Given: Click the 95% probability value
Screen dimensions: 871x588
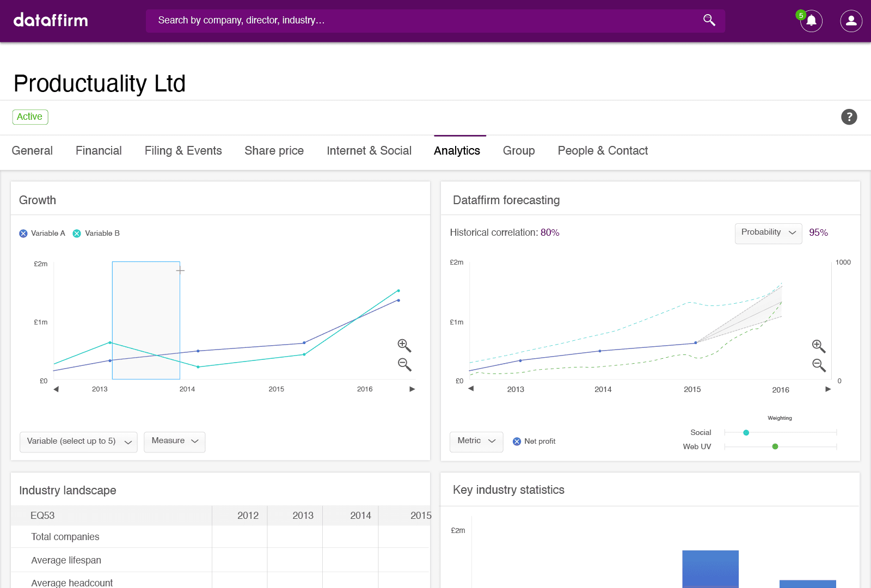Looking at the screenshot, I should point(818,232).
